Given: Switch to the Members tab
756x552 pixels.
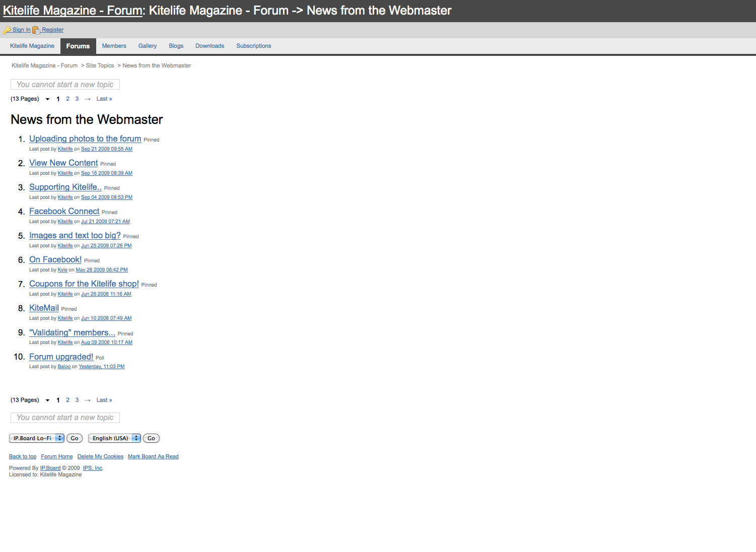Looking at the screenshot, I should tap(114, 46).
